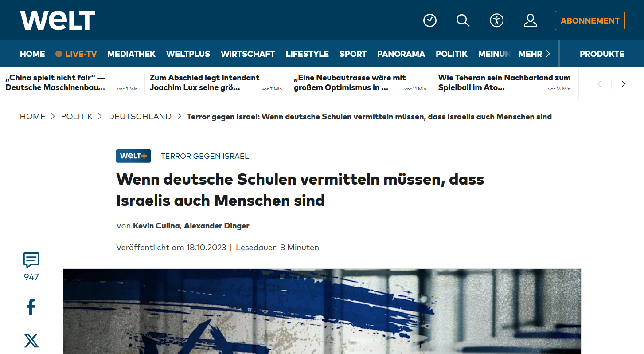Open the article's Israel flag image

click(x=322, y=311)
